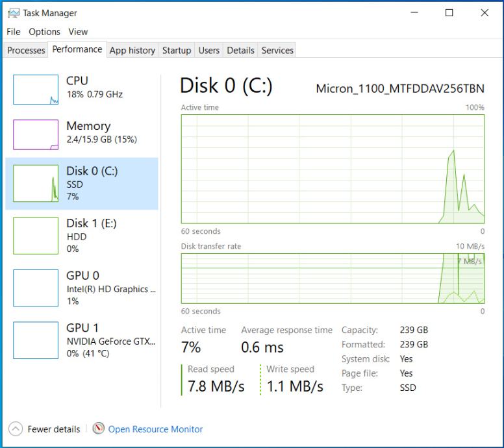Click the Task Manager app icon in title bar

click(14, 13)
